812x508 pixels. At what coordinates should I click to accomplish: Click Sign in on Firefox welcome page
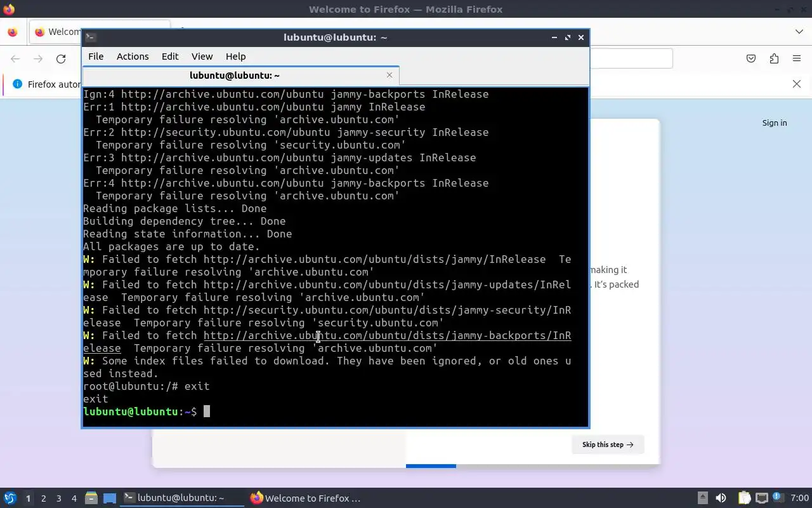click(775, 123)
